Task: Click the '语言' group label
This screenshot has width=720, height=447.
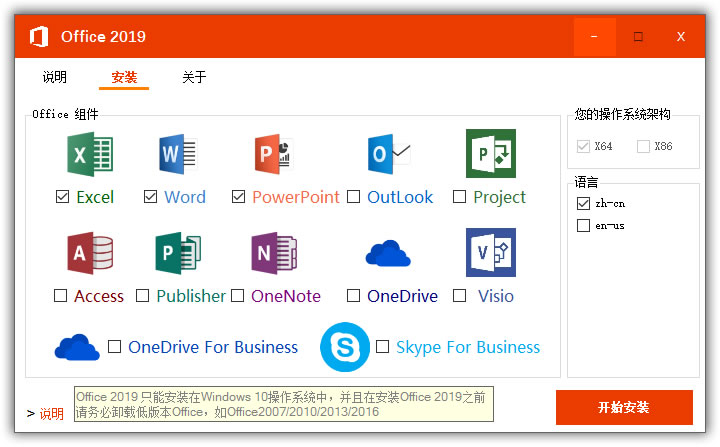Action: (586, 182)
